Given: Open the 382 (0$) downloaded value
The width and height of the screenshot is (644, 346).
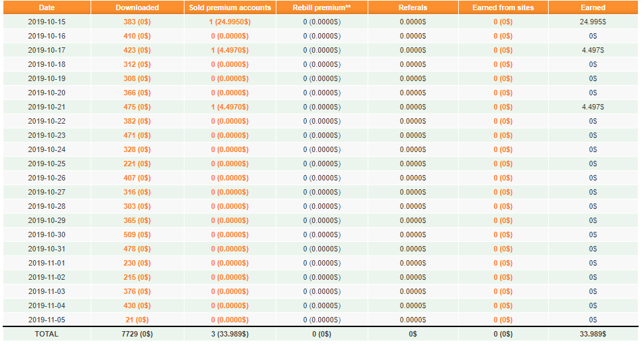Looking at the screenshot, I should pyautogui.click(x=137, y=121).
